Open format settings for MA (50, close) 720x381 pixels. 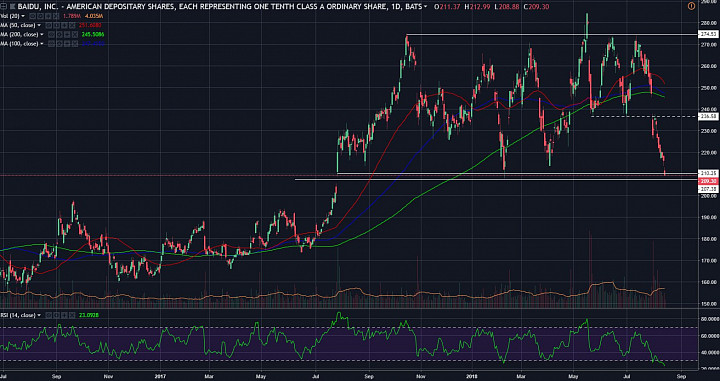coord(56,25)
